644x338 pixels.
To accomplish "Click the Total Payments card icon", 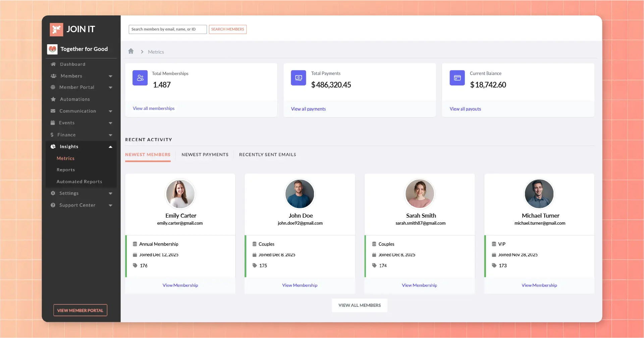I will click(298, 78).
